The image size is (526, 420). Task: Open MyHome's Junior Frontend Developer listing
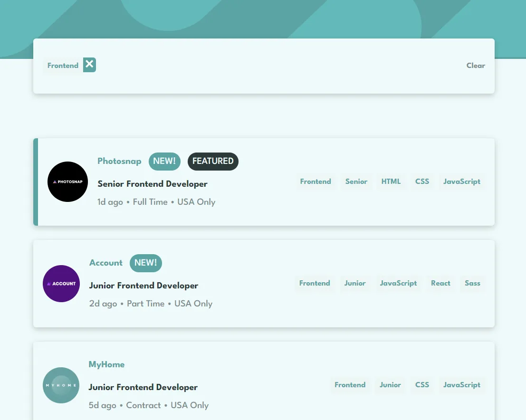(x=143, y=387)
